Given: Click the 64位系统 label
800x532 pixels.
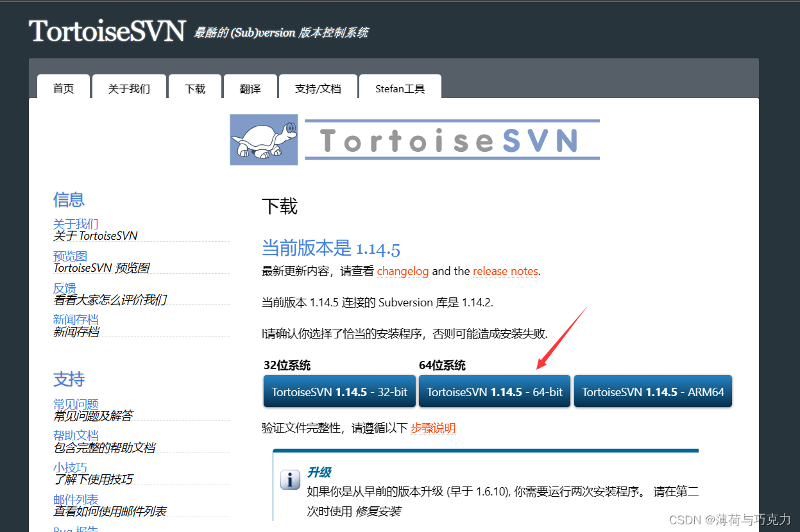Looking at the screenshot, I should coord(442,365).
